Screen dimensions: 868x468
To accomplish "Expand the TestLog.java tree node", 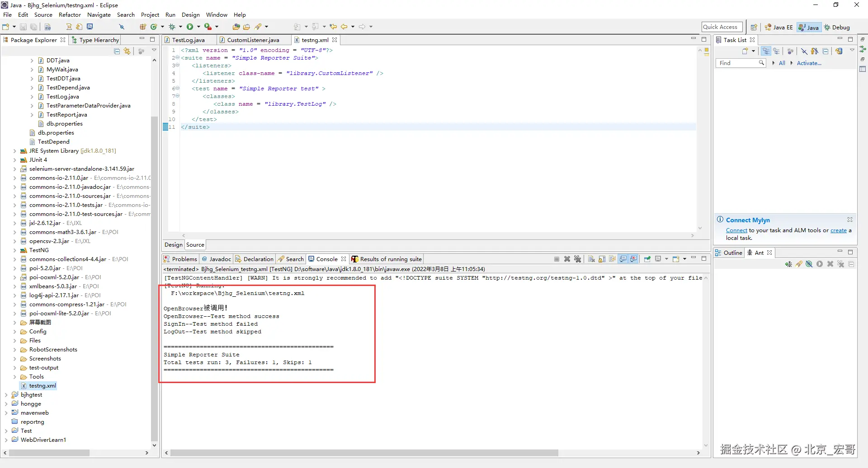I will (x=32, y=97).
